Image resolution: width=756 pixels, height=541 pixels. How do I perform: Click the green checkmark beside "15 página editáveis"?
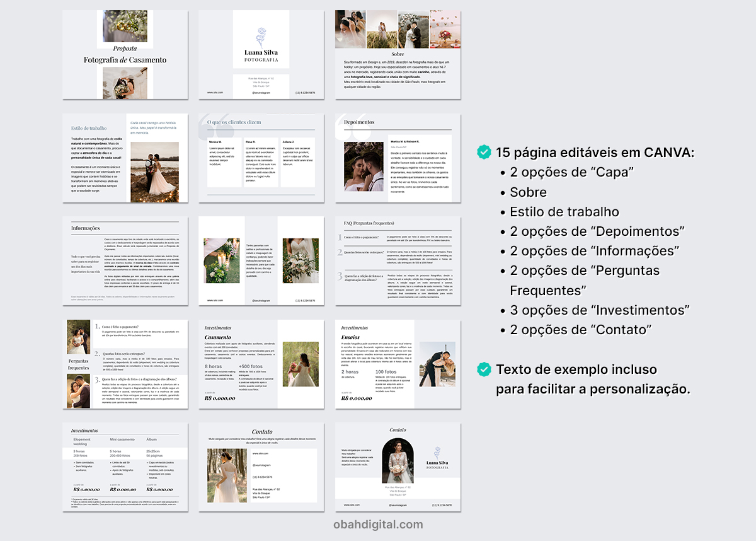click(x=484, y=152)
